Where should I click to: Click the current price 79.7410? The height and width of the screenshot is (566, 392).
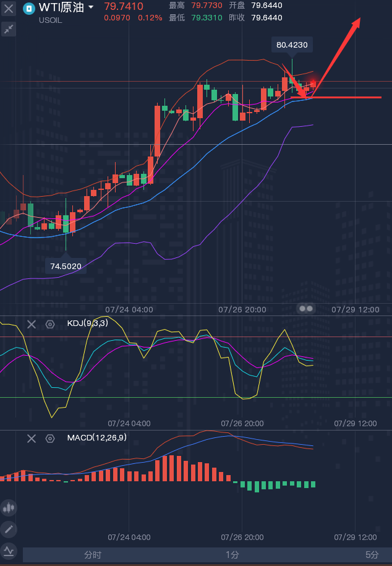124,6
